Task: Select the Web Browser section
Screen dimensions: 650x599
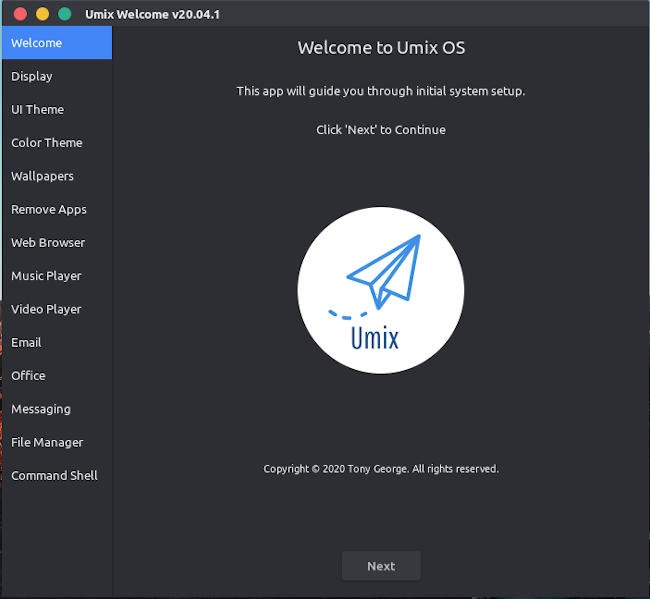Action: (x=57, y=243)
